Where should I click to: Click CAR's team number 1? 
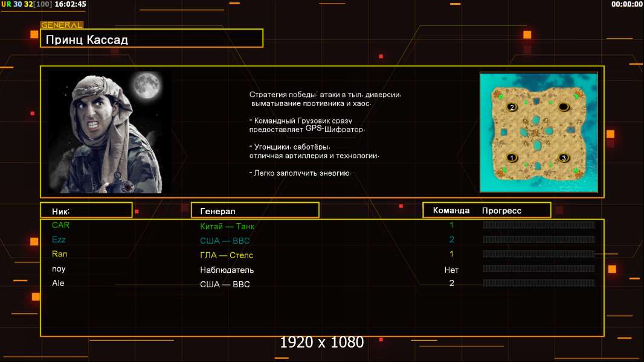click(x=451, y=225)
